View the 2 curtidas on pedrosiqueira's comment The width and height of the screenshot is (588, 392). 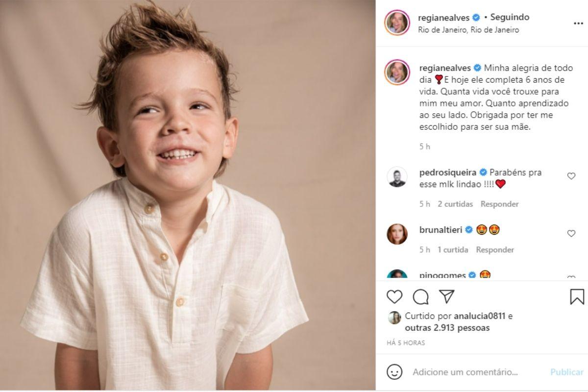(455, 204)
